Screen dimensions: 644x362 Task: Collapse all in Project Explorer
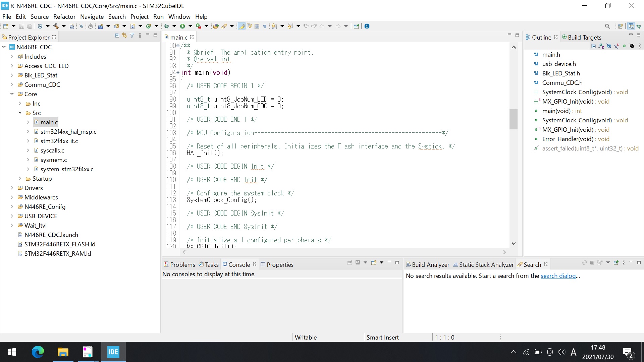[117, 36]
